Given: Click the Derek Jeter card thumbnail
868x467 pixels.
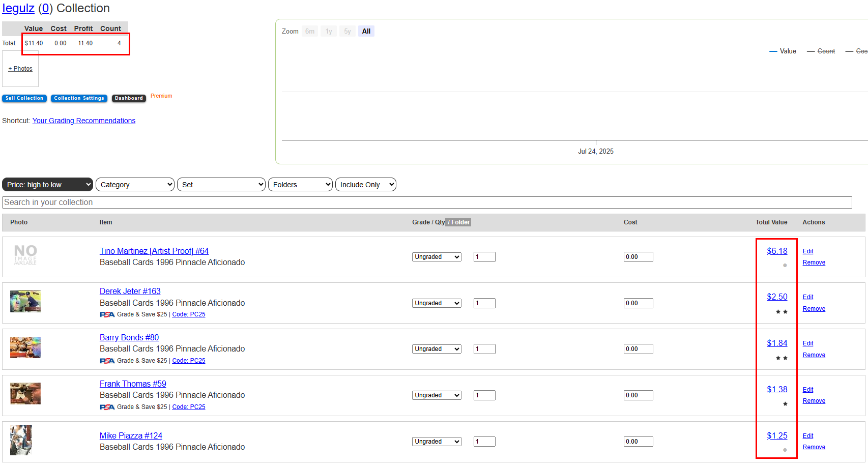Looking at the screenshot, I should coord(25,301).
